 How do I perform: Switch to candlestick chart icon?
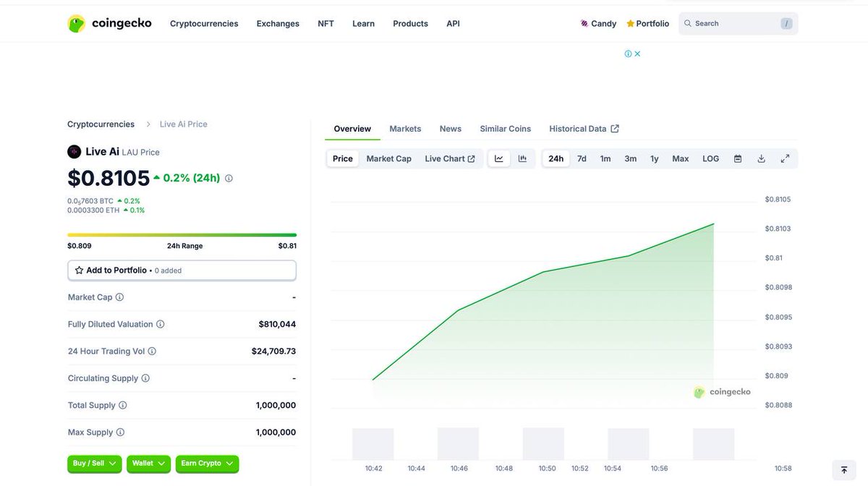(522, 158)
